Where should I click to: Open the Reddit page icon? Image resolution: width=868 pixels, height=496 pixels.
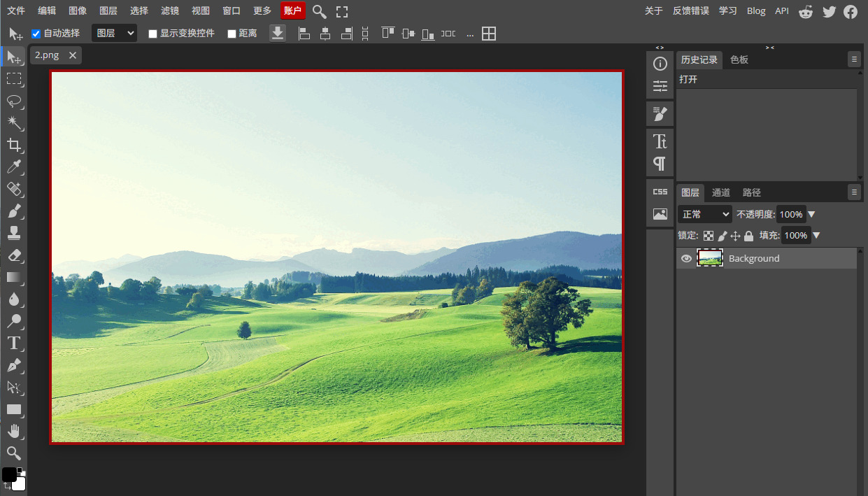coord(806,11)
